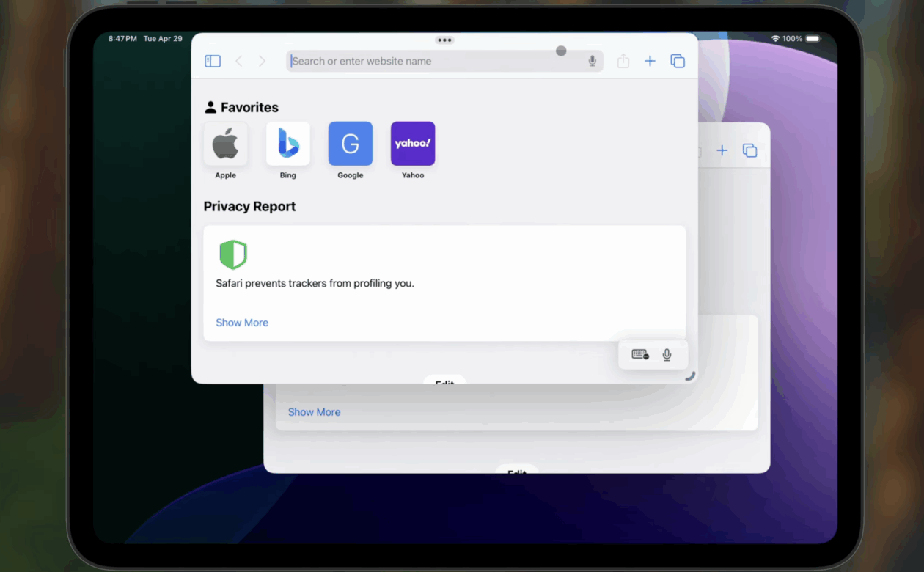Click the window corner handle at bottom right
The height and width of the screenshot is (572, 924).
pos(689,375)
